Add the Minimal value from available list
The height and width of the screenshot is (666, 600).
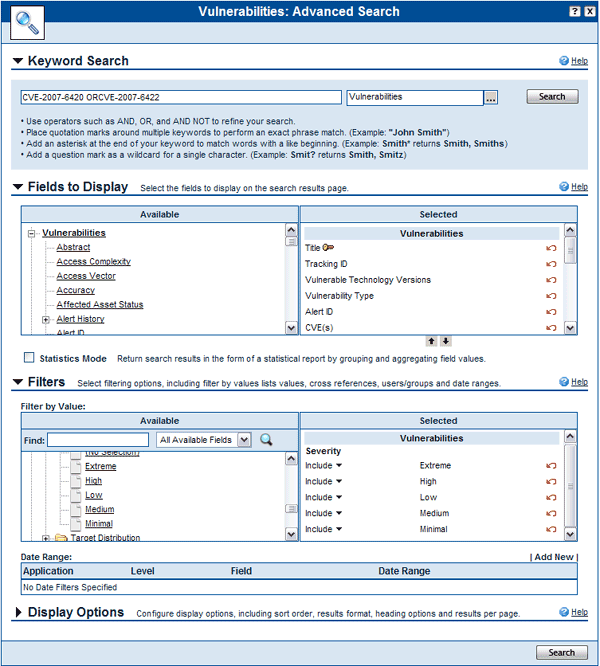(99, 524)
